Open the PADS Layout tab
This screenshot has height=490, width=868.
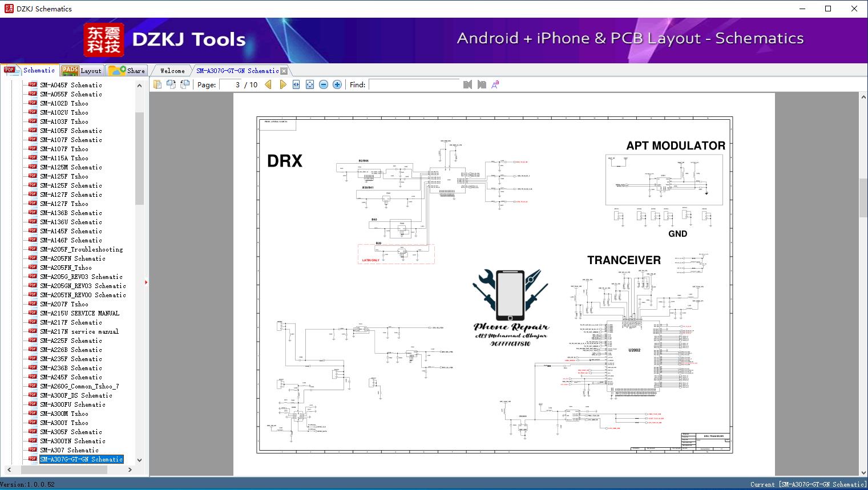82,71
